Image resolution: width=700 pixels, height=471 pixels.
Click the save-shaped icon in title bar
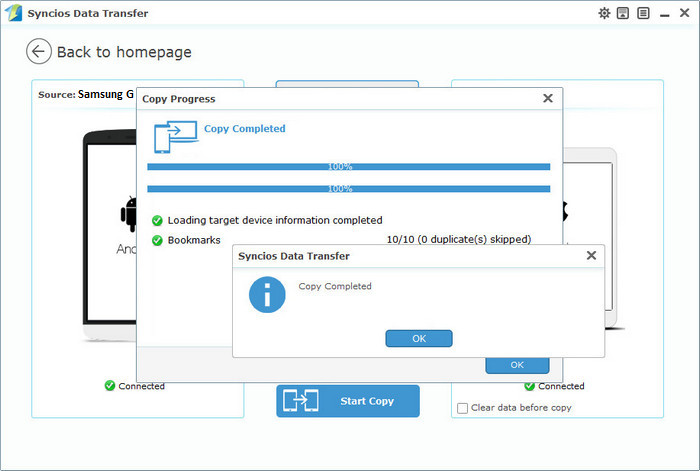623,13
